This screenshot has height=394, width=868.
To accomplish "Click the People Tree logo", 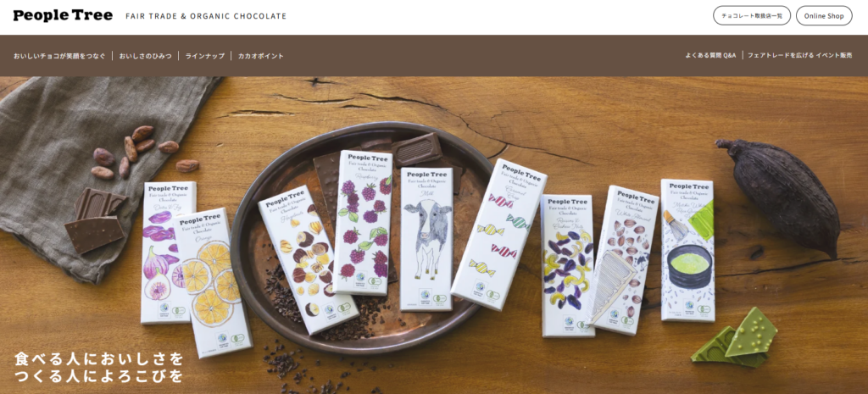I will [63, 15].
